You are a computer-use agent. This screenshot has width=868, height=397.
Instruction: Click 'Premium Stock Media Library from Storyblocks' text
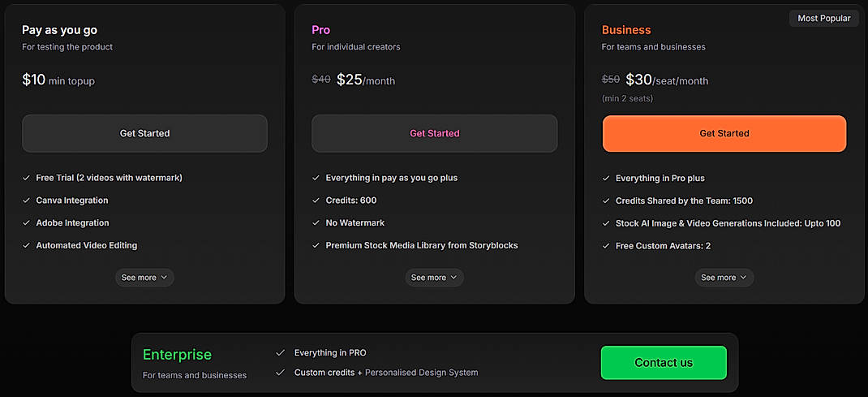422,244
